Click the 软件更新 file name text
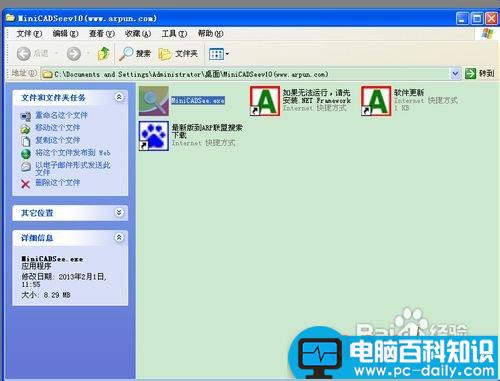The image size is (500, 381). click(409, 92)
